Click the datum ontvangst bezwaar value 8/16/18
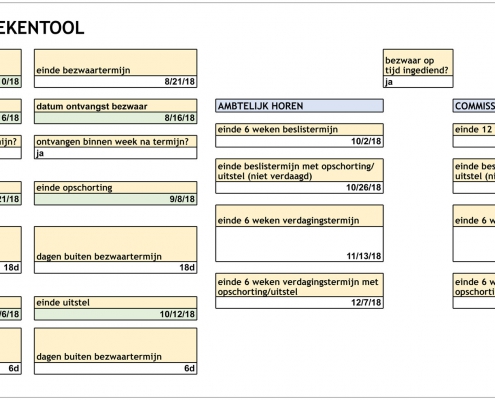Screen dimensions: 495x400 click(x=115, y=118)
